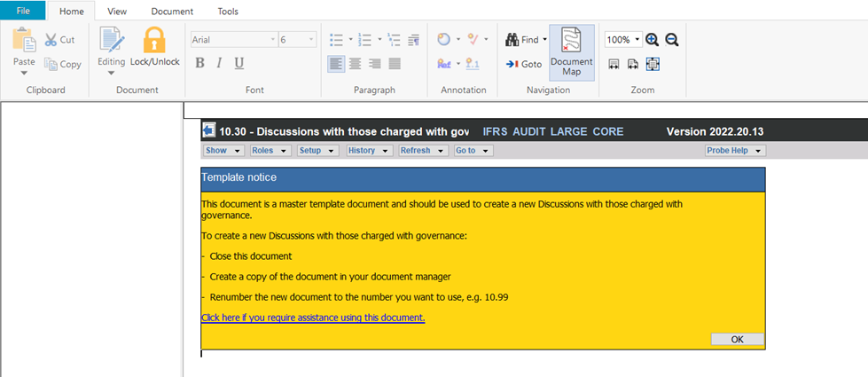Open the Tools ribbon tab
The height and width of the screenshot is (377, 868).
click(x=227, y=12)
